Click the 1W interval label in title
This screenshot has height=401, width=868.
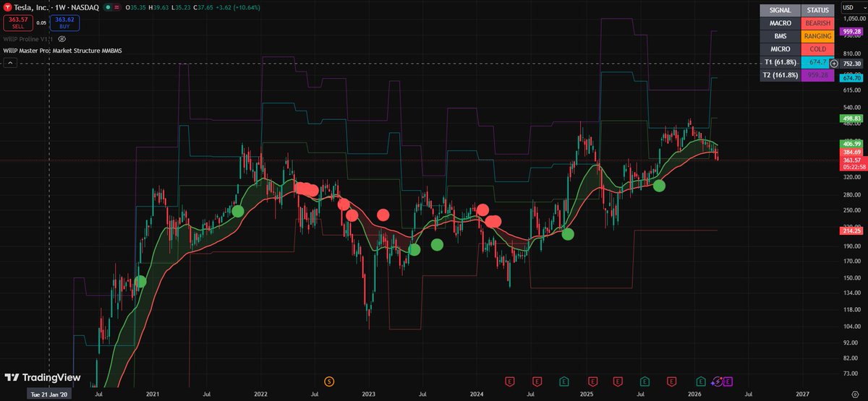(59, 7)
